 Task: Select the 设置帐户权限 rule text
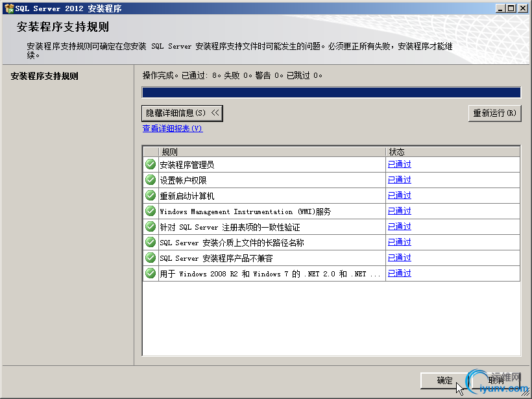[183, 180]
